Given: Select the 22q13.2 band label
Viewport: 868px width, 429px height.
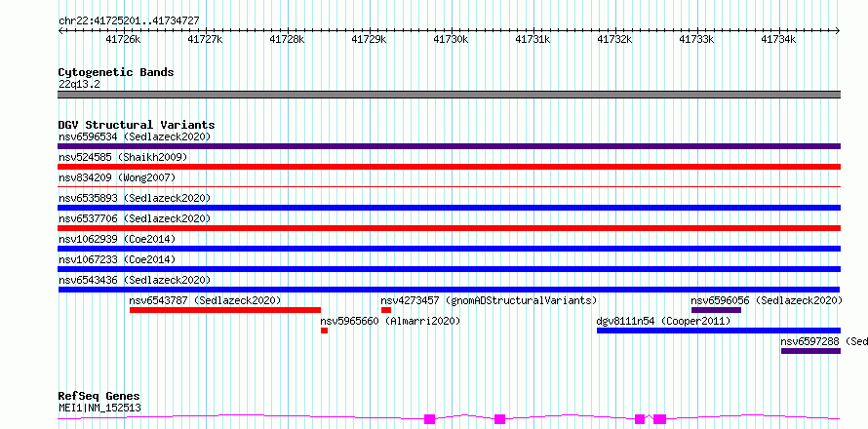Looking at the screenshot, I should pos(79,85).
